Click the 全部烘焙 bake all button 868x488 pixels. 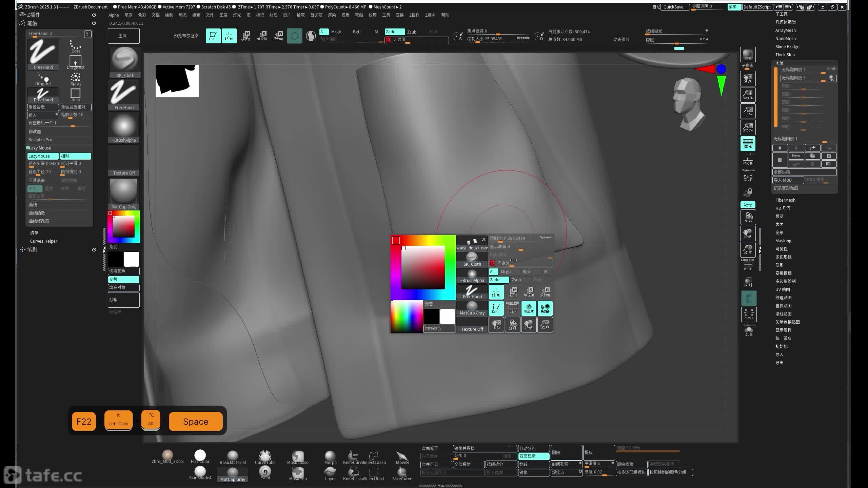804,172
